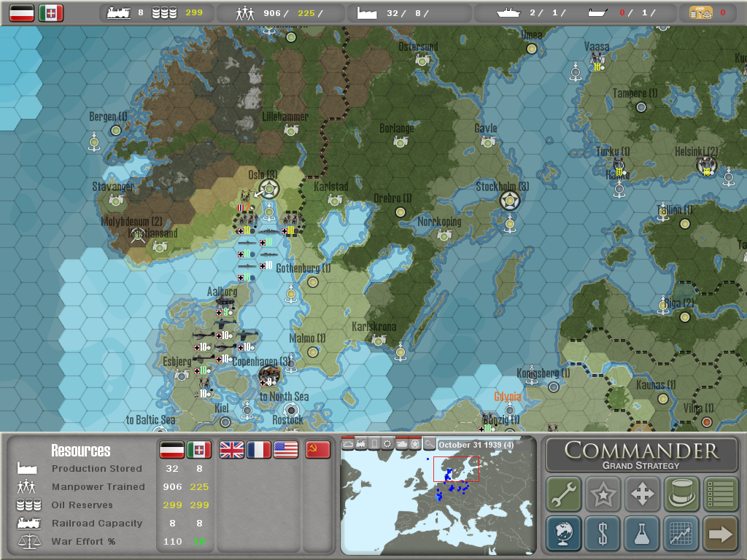Image resolution: width=747 pixels, height=560 pixels.
Task: Select the German flag in Resources panel
Action: pyautogui.click(x=171, y=449)
